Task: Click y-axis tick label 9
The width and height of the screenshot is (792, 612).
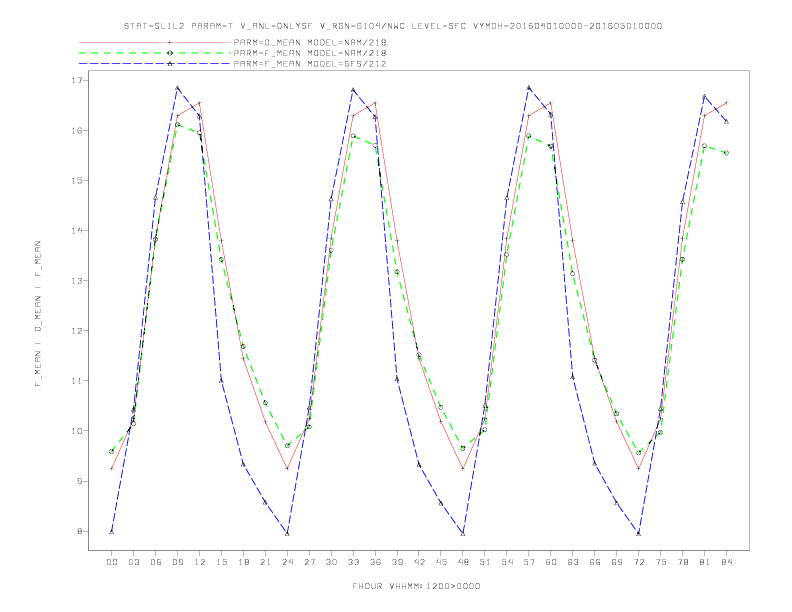Action: pos(79,481)
